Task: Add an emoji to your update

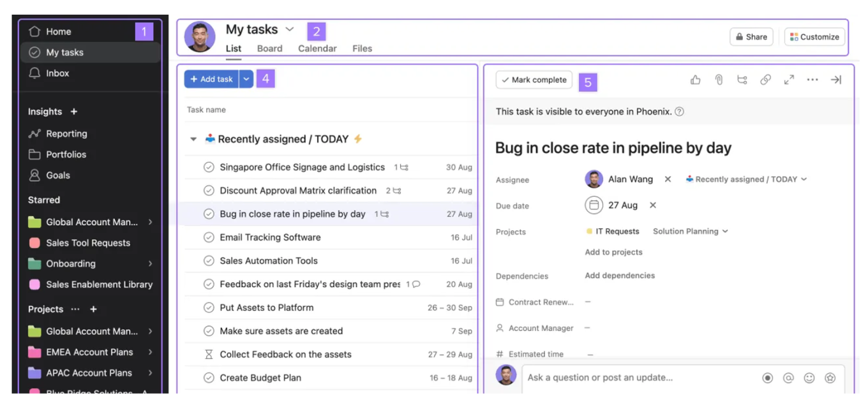Action: click(x=808, y=377)
